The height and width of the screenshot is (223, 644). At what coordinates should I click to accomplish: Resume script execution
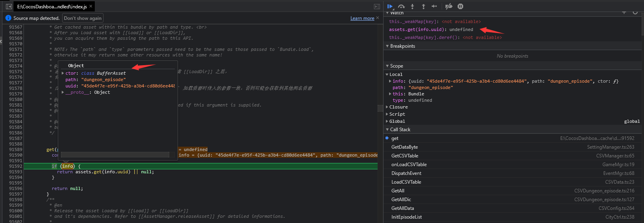point(390,6)
